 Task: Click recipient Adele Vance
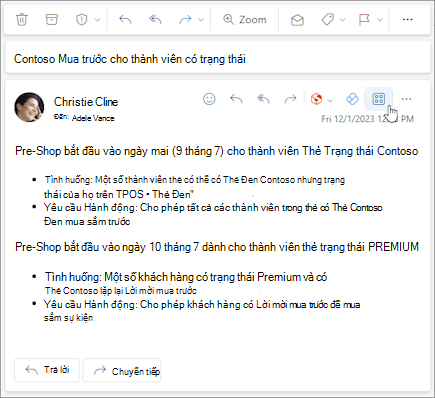(93, 118)
